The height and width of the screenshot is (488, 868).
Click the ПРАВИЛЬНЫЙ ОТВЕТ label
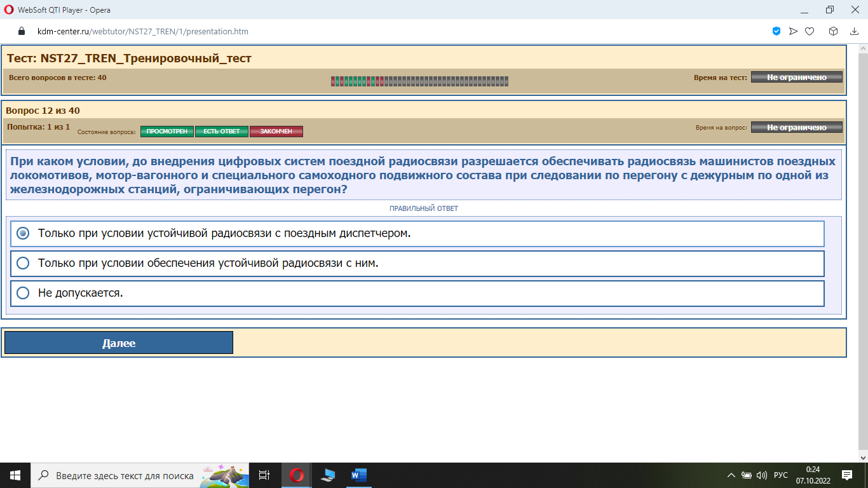(x=424, y=208)
